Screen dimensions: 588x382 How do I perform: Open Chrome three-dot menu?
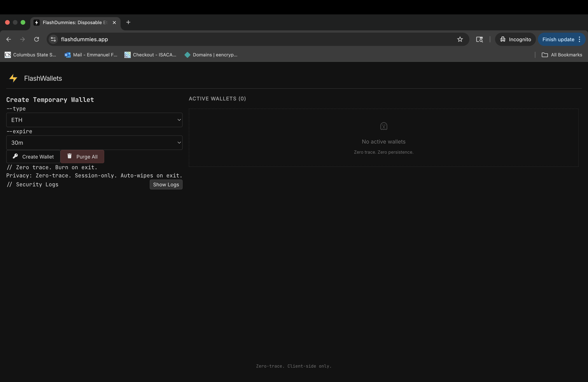coord(579,39)
